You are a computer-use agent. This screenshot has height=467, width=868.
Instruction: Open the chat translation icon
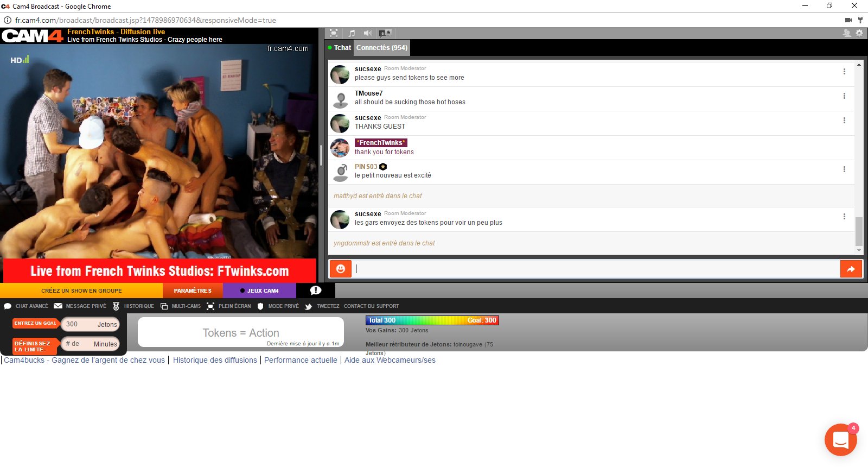[x=385, y=33]
